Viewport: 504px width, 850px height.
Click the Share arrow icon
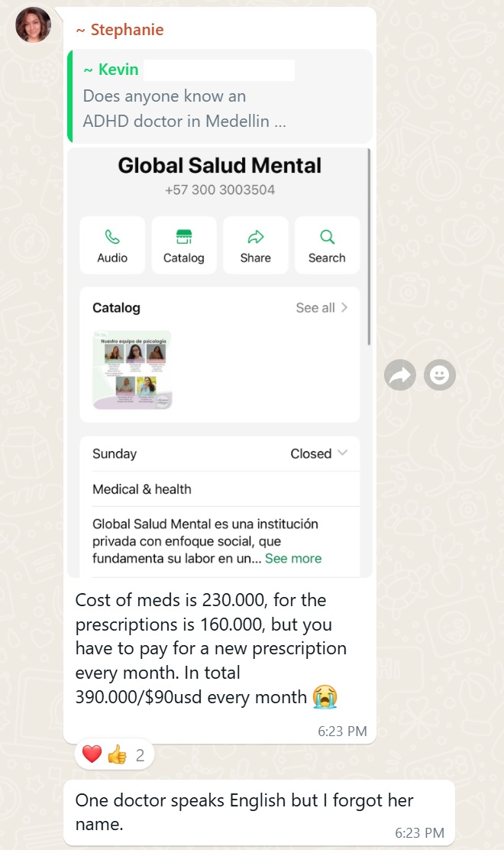(x=255, y=236)
